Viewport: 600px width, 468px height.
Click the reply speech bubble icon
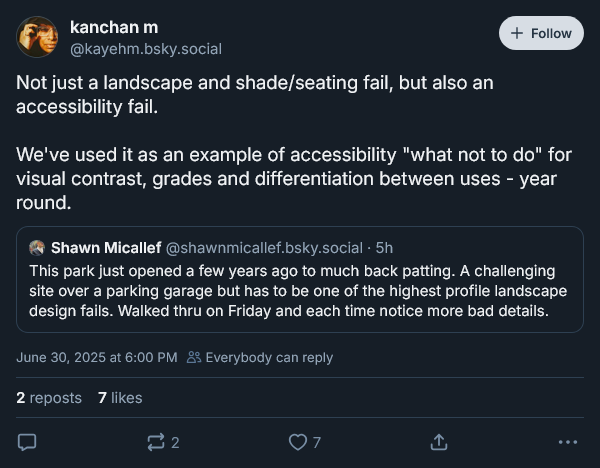(x=28, y=441)
